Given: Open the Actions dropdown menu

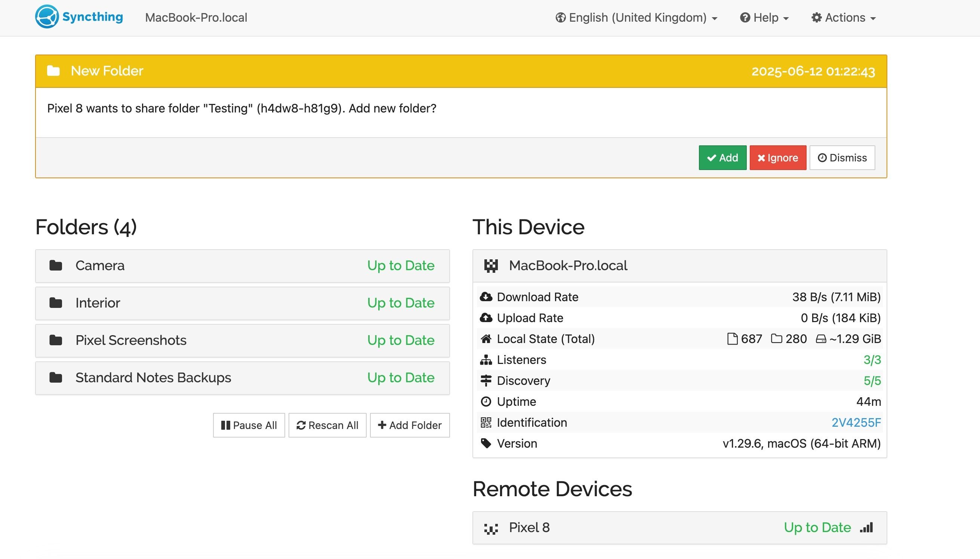Looking at the screenshot, I should point(843,18).
